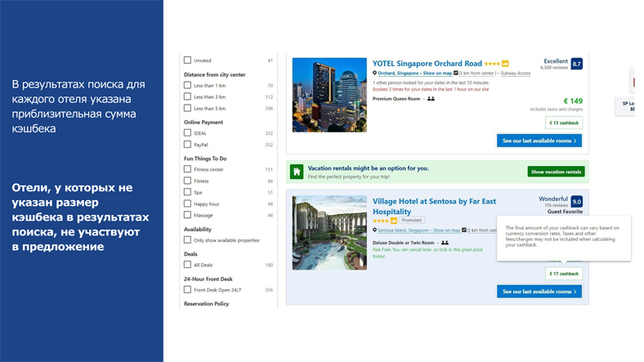Enable the Less than 1 km filter
The width and height of the screenshot is (644, 362).
pyautogui.click(x=187, y=85)
